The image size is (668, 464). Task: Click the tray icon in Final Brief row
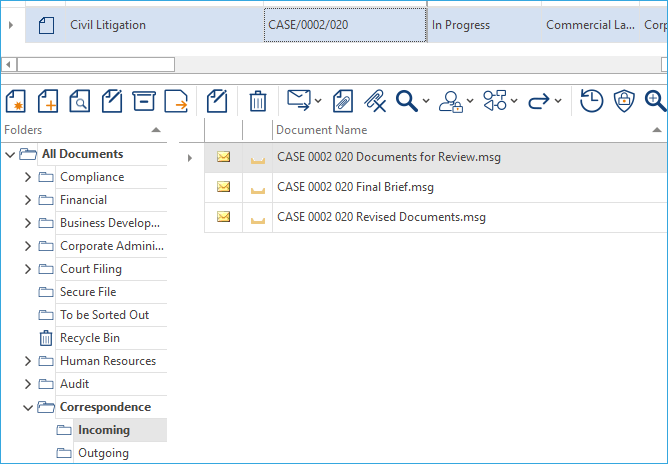click(258, 190)
